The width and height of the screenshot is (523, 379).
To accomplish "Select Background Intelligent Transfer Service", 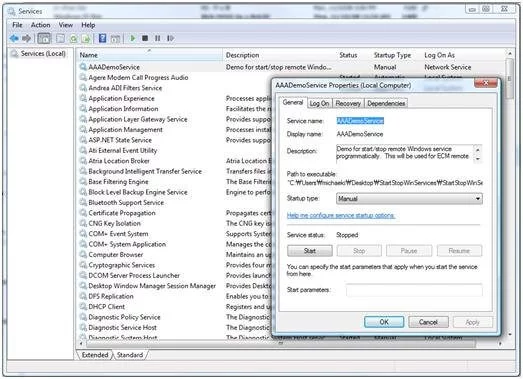I will click(145, 171).
